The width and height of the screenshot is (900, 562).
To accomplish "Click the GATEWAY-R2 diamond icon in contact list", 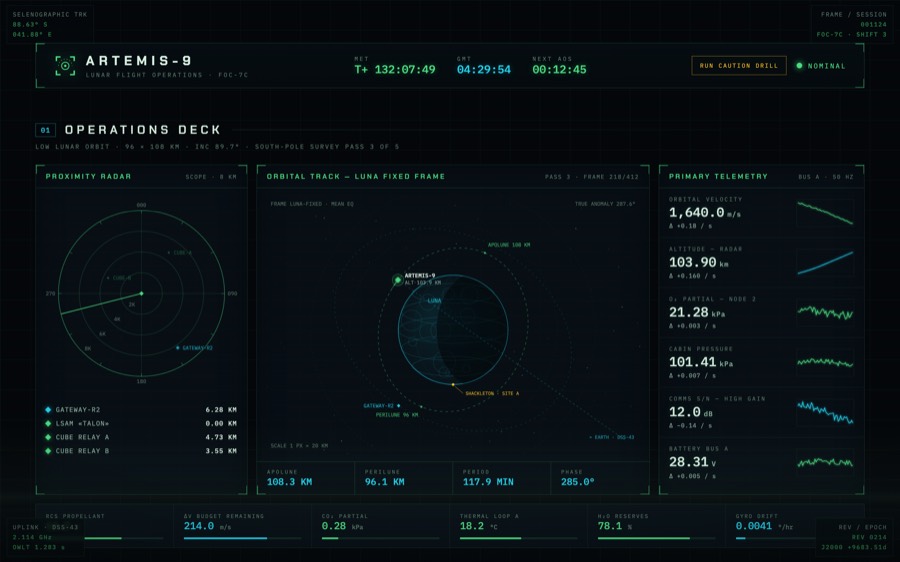I will (48, 409).
